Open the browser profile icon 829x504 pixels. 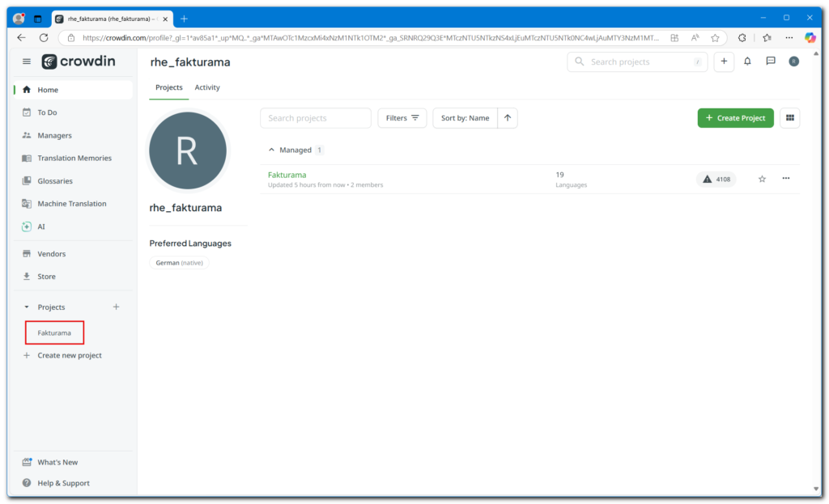click(19, 19)
